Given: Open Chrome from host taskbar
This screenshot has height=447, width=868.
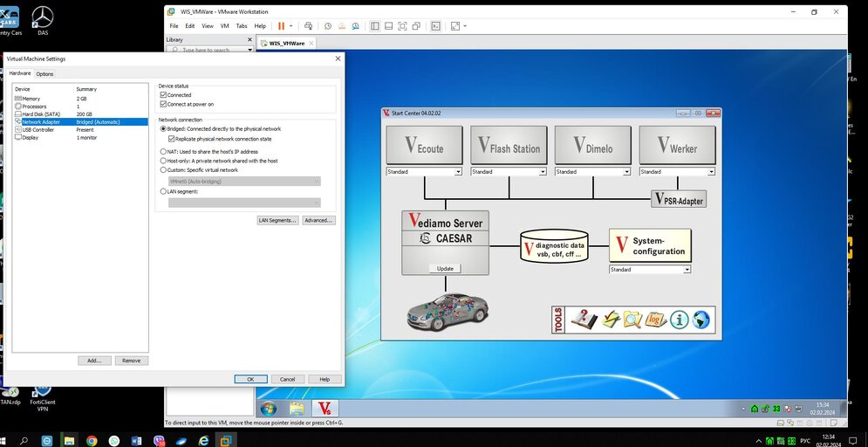Looking at the screenshot, I should pos(92,441).
